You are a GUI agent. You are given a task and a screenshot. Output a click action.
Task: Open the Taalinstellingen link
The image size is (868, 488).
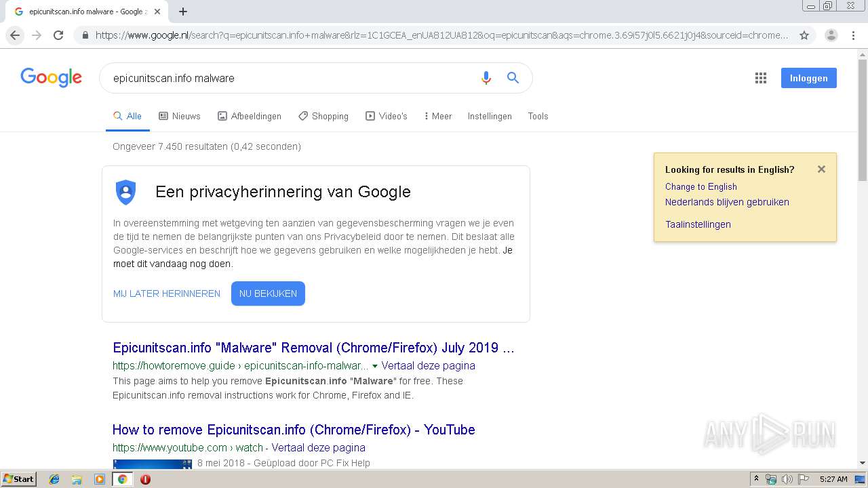point(698,224)
